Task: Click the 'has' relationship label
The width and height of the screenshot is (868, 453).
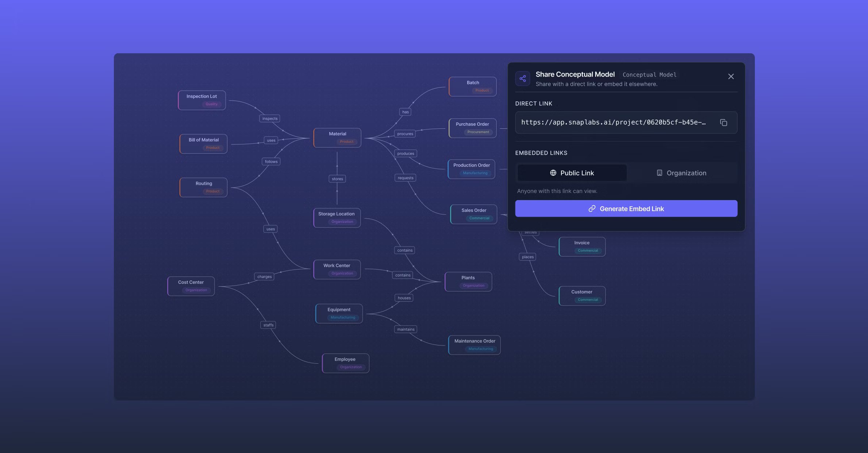Action: [406, 112]
